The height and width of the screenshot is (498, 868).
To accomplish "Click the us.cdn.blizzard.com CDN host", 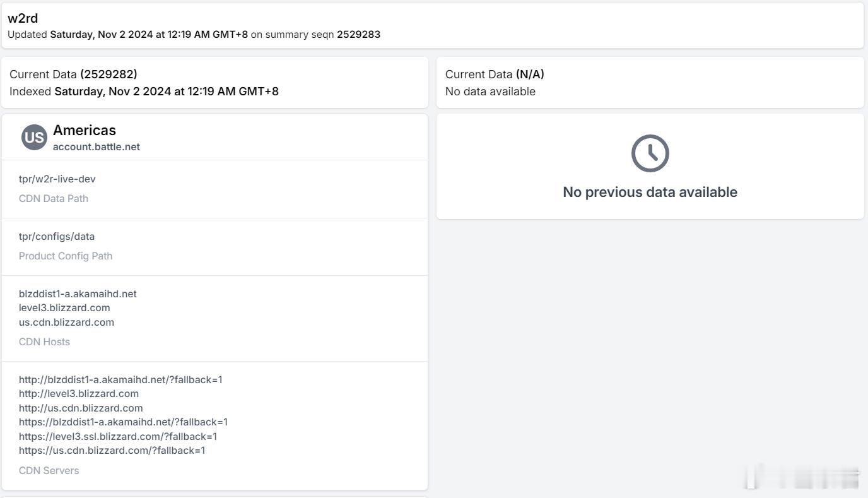I will 66,322.
